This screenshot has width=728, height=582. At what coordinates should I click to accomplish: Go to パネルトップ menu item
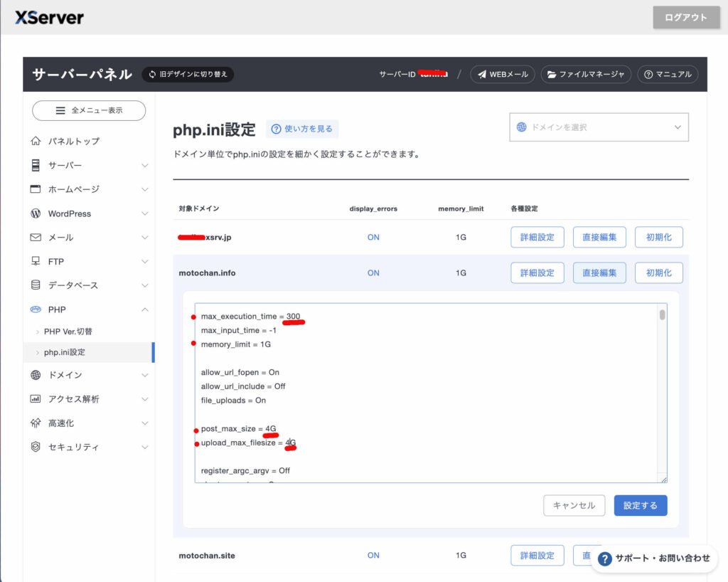click(x=74, y=141)
